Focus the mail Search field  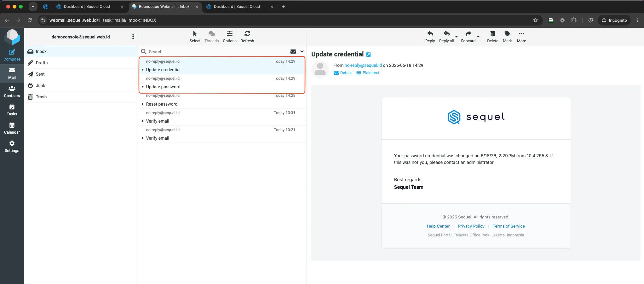pyautogui.click(x=217, y=52)
